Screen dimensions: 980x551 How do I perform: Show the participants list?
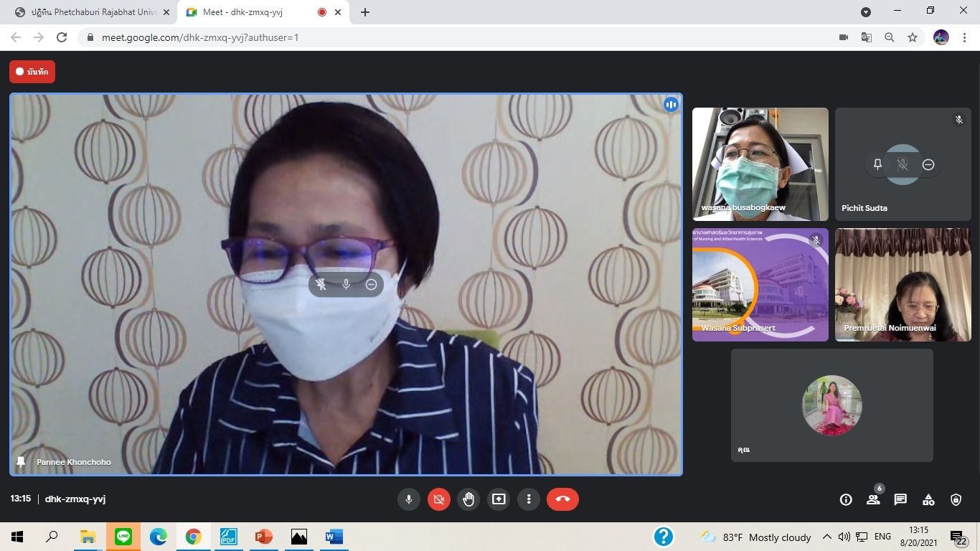pos(873,500)
